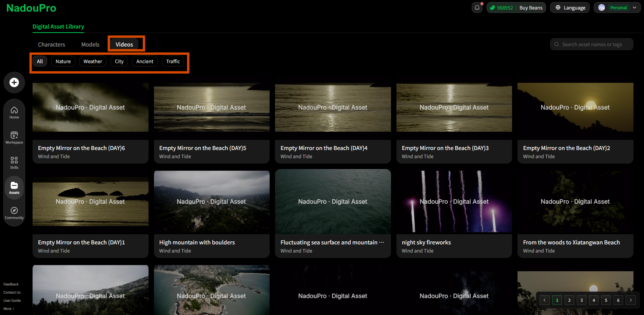The height and width of the screenshot is (315, 644).
Task: Open the Digital Asset Library tab
Action: pyautogui.click(x=58, y=26)
